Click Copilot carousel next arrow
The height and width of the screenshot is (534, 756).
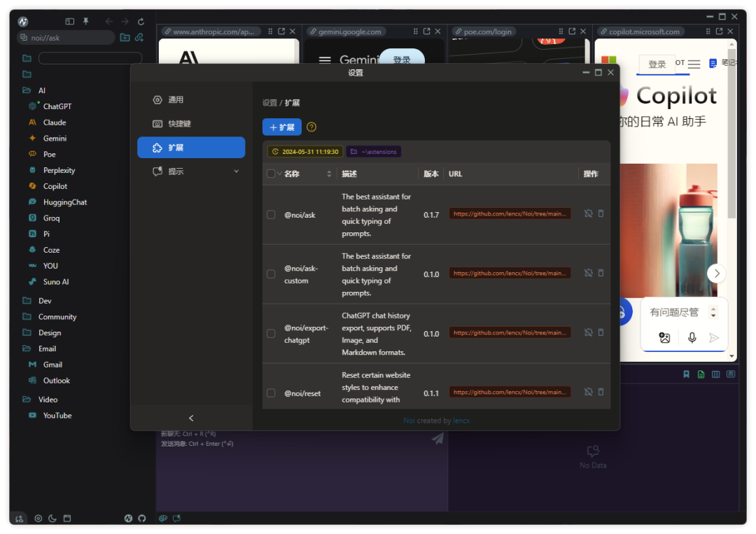coord(717,274)
